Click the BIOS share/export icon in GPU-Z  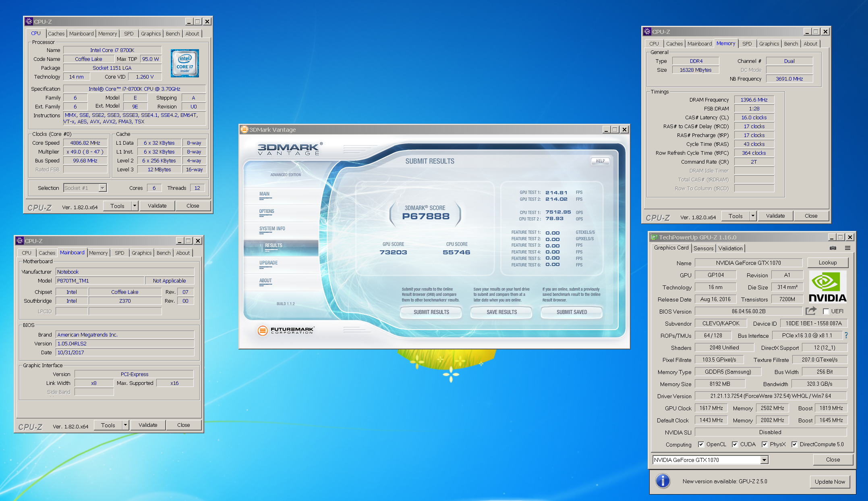coord(811,311)
